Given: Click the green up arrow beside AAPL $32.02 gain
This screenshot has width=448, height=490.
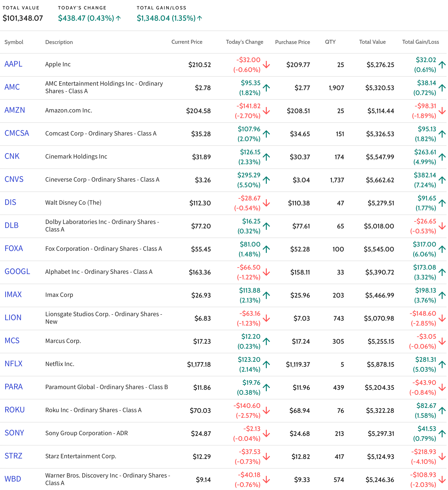Looking at the screenshot, I should tap(442, 65).
